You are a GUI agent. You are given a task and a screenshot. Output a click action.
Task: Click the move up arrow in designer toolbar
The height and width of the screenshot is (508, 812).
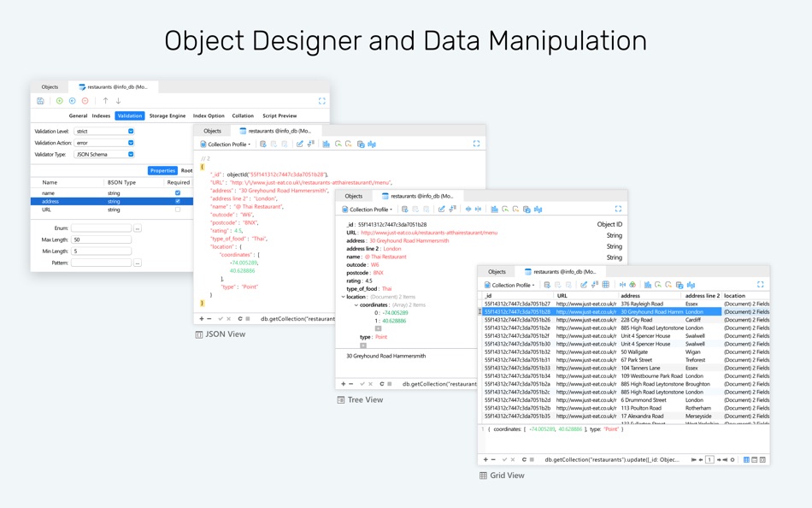106,101
